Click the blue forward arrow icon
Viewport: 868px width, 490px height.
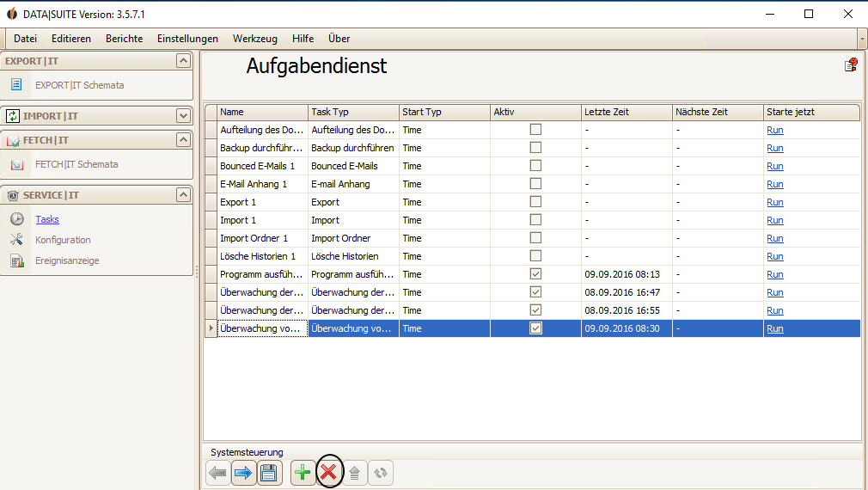pyautogui.click(x=243, y=473)
